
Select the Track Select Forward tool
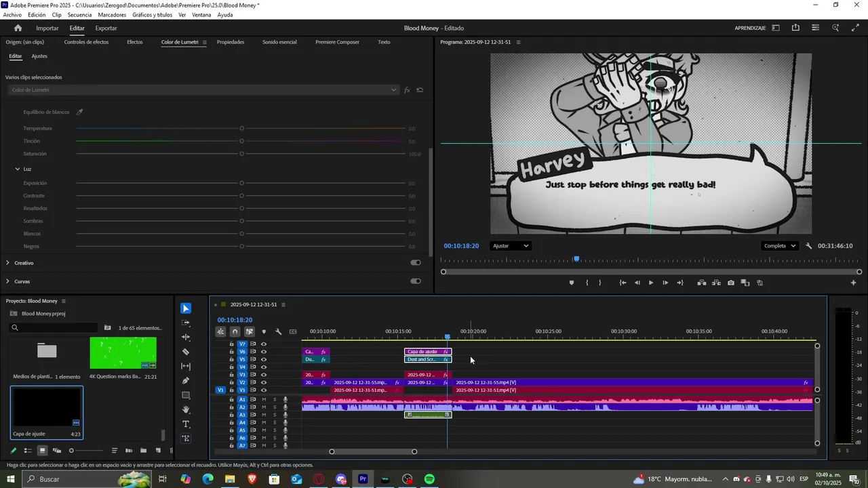[x=186, y=323]
